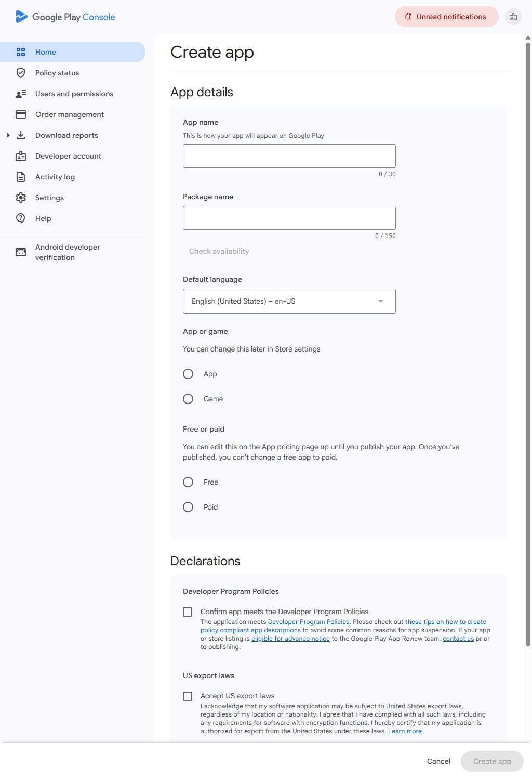
Task: Click the Order management card icon
Action: click(21, 114)
